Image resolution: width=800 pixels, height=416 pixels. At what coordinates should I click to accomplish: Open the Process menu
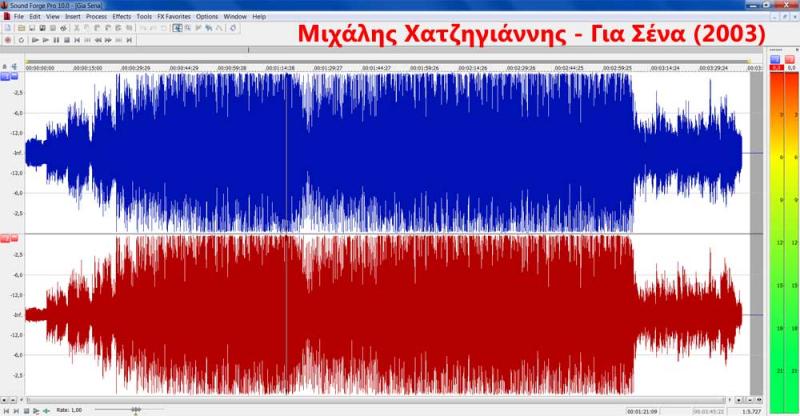click(x=96, y=16)
